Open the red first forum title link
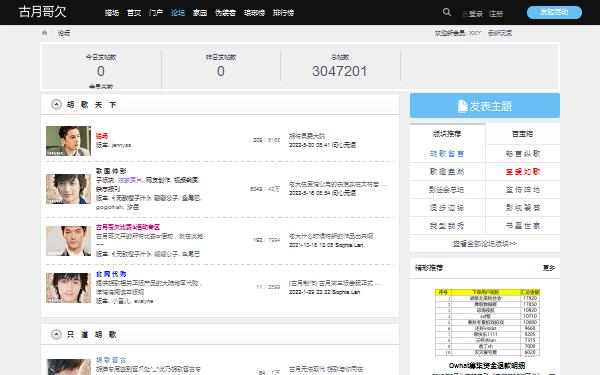Screen dimensions: 600x375 pos(102,136)
